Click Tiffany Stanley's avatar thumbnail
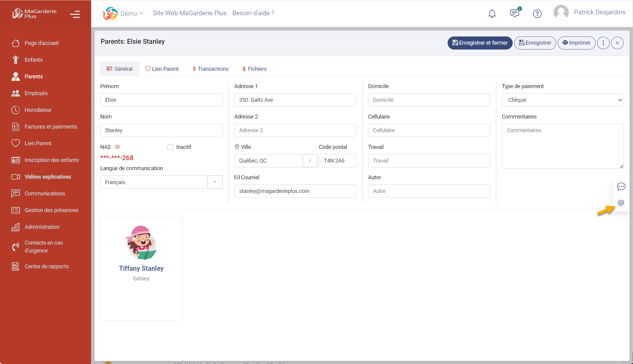The width and height of the screenshot is (633, 364). (x=141, y=242)
